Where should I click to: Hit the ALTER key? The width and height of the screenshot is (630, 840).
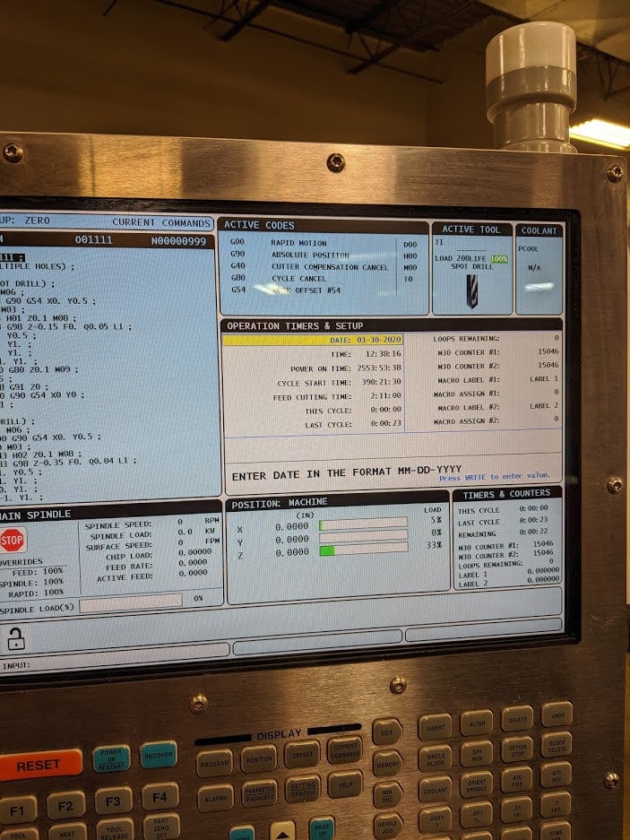tap(477, 723)
